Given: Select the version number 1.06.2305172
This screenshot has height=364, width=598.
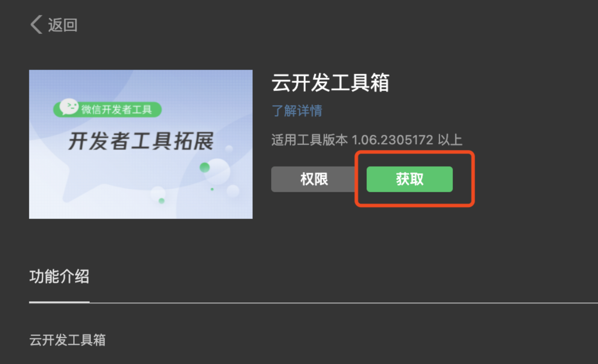Looking at the screenshot, I should point(392,140).
